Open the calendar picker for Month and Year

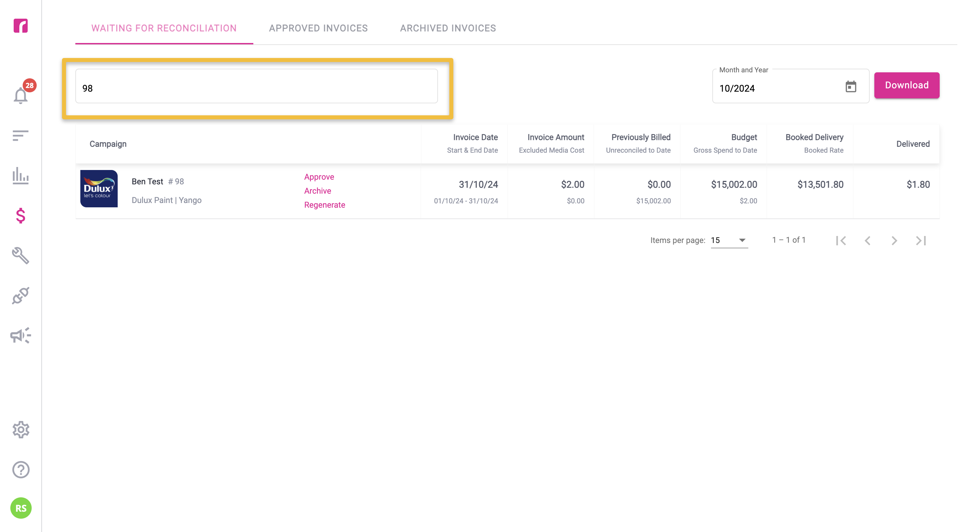(851, 87)
